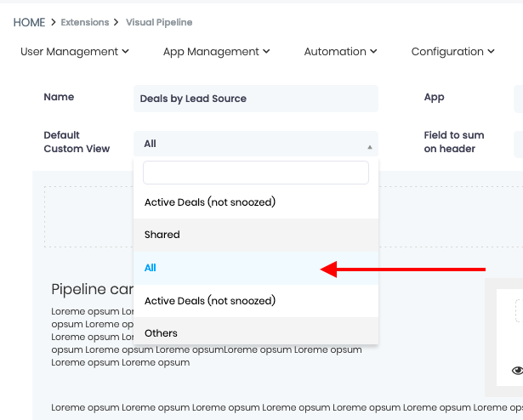This screenshot has width=523, height=420.
Task: Click chevron next to App Management
Action: (x=266, y=51)
